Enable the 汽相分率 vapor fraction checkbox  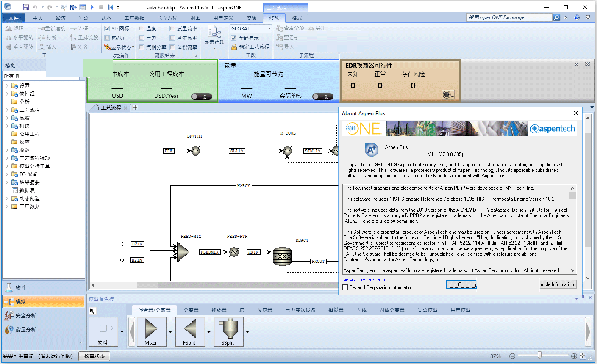[142, 47]
